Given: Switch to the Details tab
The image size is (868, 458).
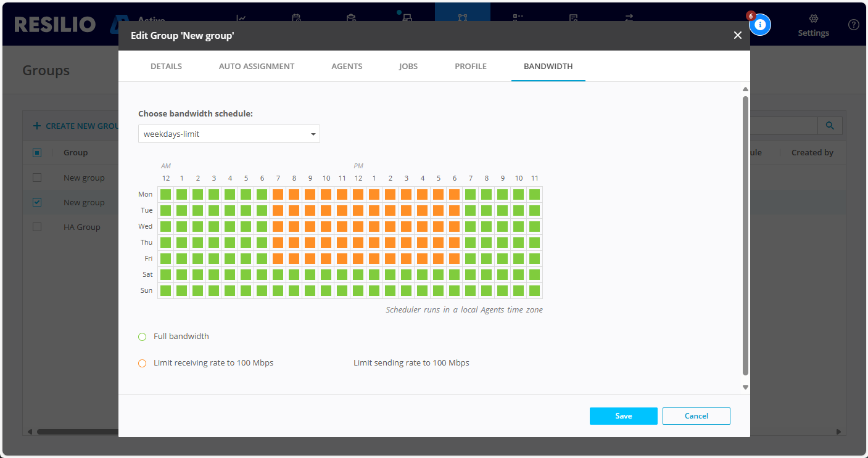Looking at the screenshot, I should click(x=166, y=66).
